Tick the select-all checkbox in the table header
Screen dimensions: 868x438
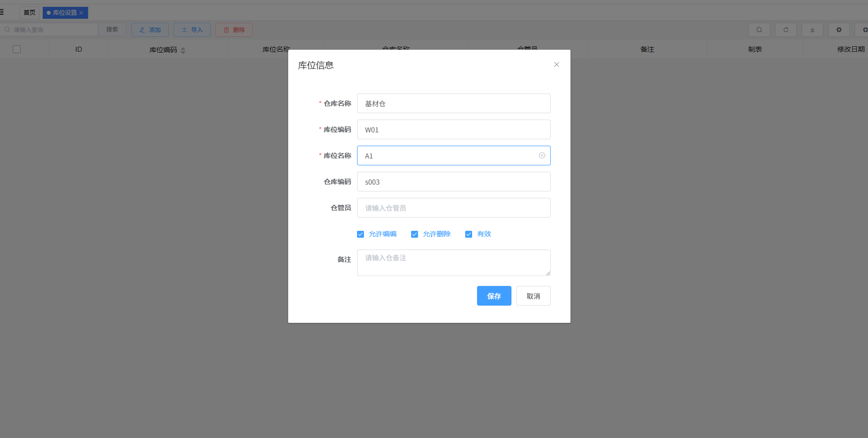(x=17, y=49)
